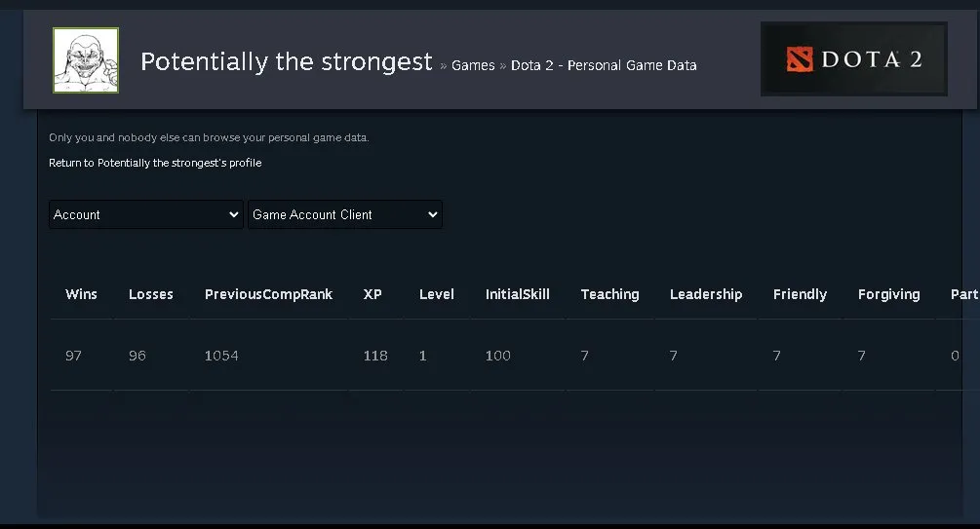Select the Wins column header
This screenshot has height=529, width=980.
[x=81, y=294]
